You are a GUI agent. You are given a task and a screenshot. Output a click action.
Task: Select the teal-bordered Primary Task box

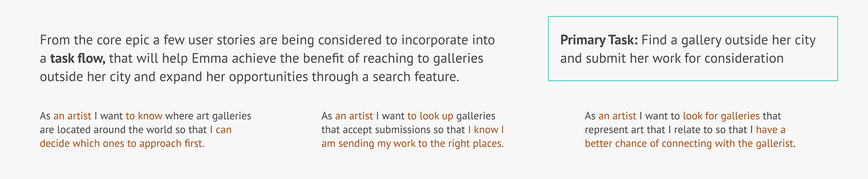pos(693,49)
